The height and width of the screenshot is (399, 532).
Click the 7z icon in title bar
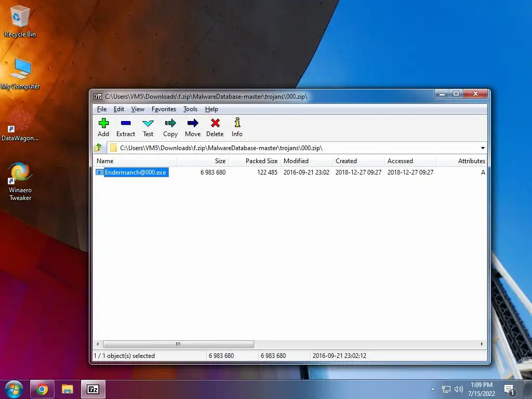pyautogui.click(x=98, y=97)
